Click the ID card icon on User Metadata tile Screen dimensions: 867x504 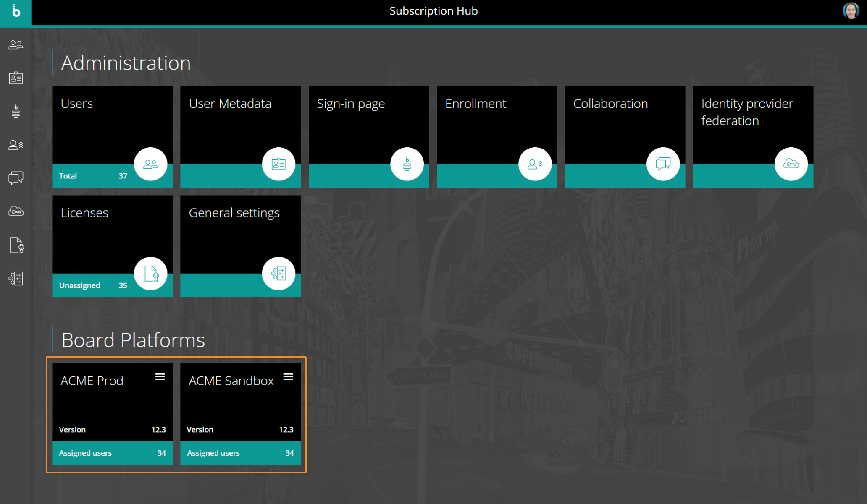point(278,164)
